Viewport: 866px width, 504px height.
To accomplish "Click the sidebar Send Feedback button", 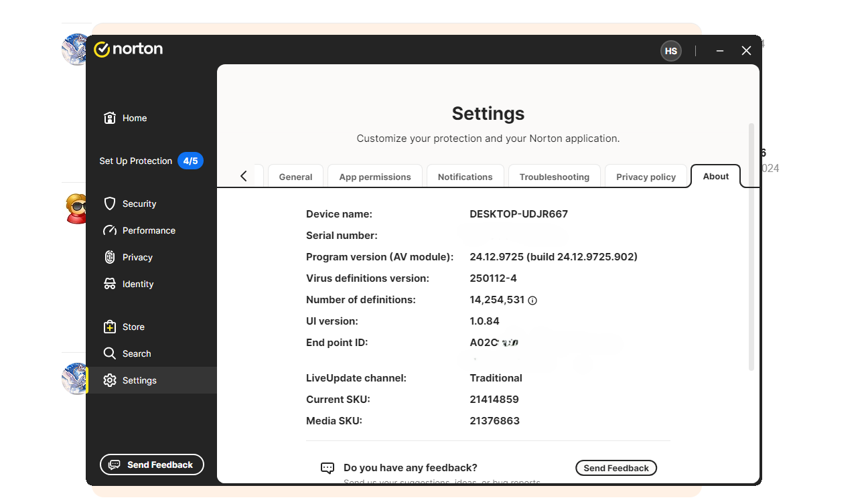I will coord(152,465).
